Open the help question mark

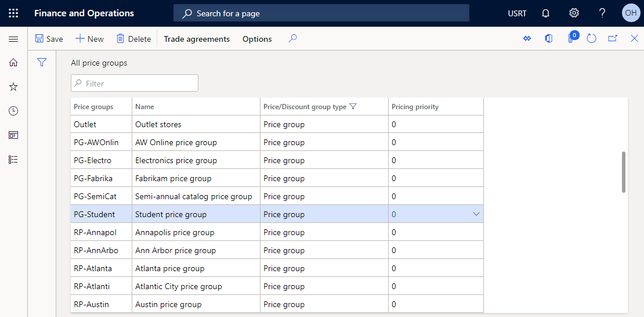click(x=602, y=13)
